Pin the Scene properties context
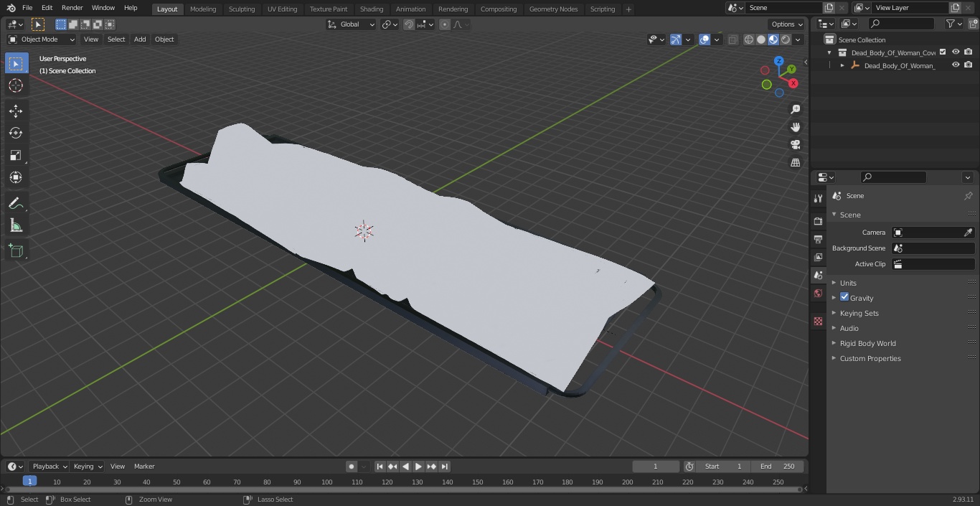This screenshot has width=980, height=506. [x=968, y=196]
